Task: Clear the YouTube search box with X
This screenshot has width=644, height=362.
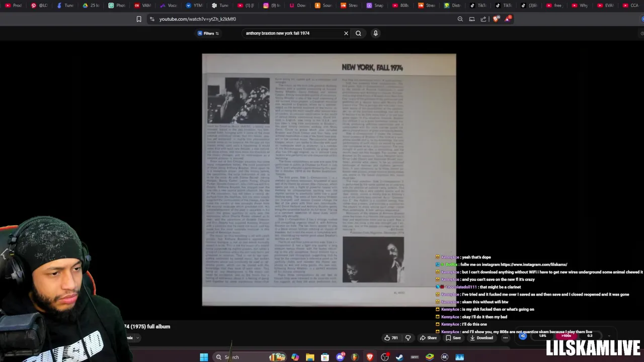Action: 346,33
